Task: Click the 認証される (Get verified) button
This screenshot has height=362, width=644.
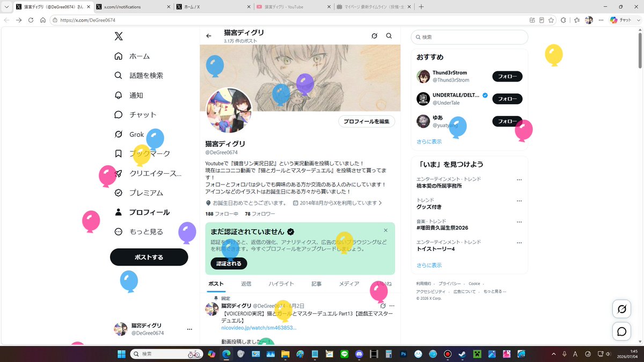Action: click(229, 263)
